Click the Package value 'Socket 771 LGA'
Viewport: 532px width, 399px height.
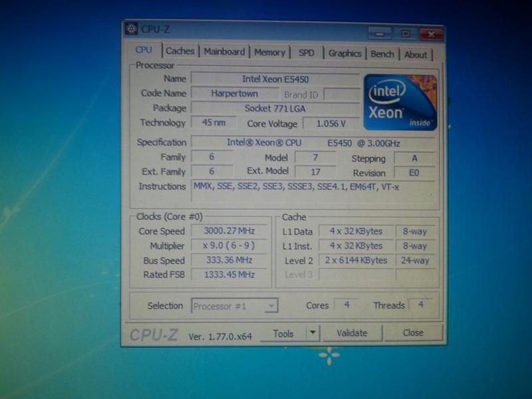275,108
